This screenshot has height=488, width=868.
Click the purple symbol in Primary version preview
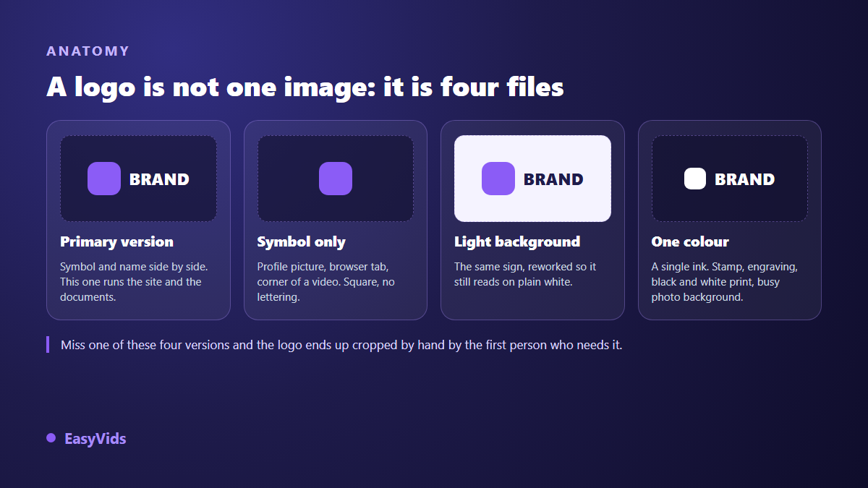(x=104, y=179)
